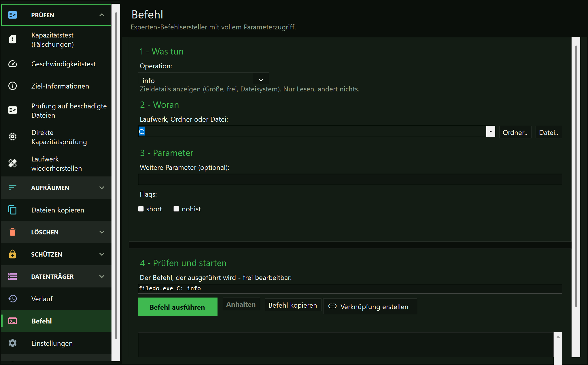Click the Geschwindigkeitstest speedometer icon
Image resolution: width=588 pixels, height=365 pixels.
click(x=12, y=64)
